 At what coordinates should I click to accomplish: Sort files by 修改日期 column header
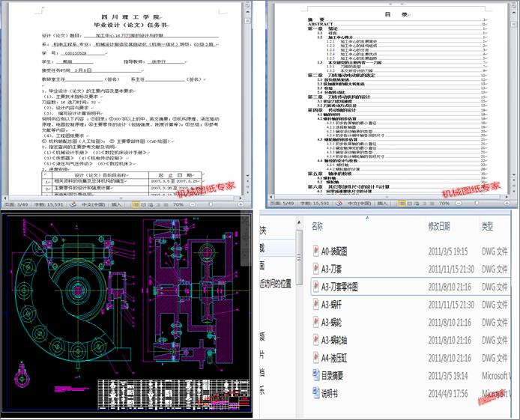[x=439, y=226]
